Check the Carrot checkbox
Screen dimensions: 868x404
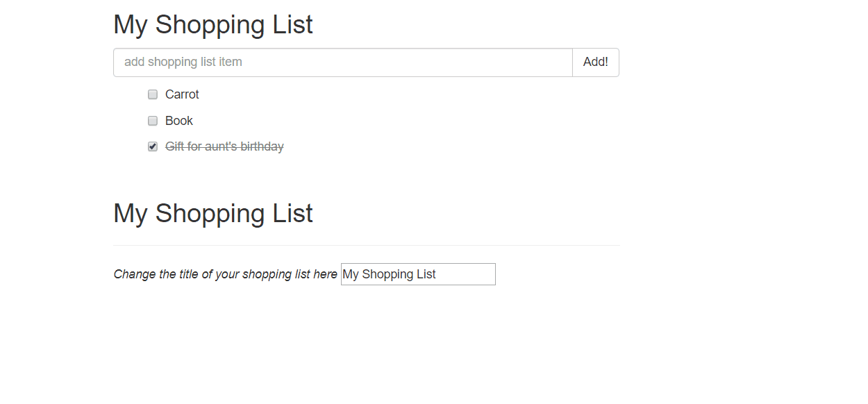pos(153,94)
